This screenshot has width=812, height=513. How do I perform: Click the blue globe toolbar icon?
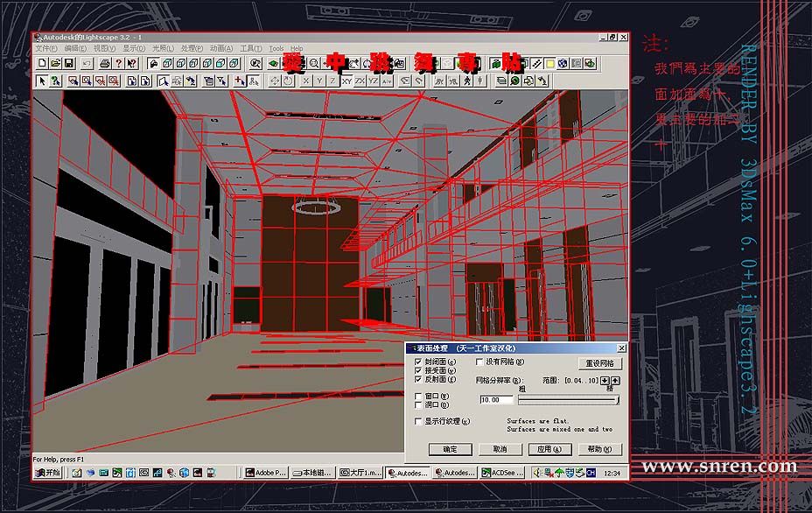pos(563,64)
